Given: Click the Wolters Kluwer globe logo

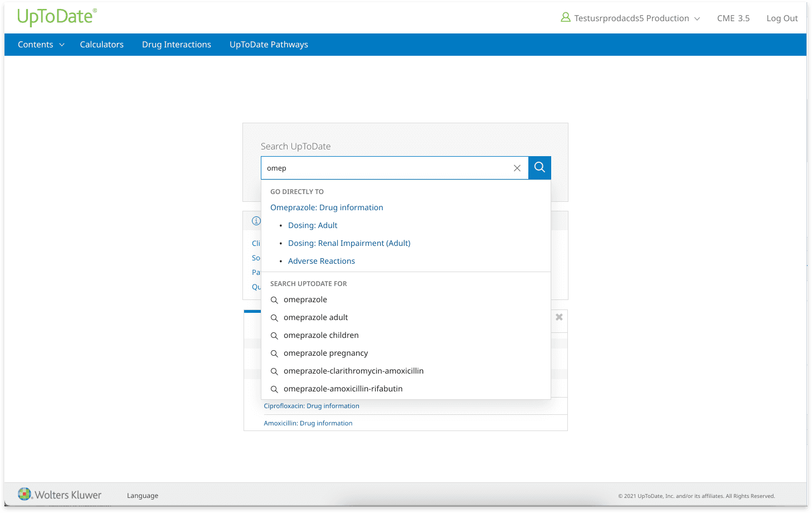Looking at the screenshot, I should [x=25, y=494].
